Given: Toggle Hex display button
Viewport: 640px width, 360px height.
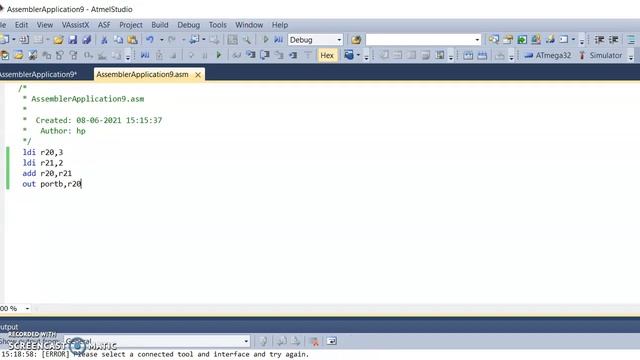Looking at the screenshot, I should (x=327, y=56).
